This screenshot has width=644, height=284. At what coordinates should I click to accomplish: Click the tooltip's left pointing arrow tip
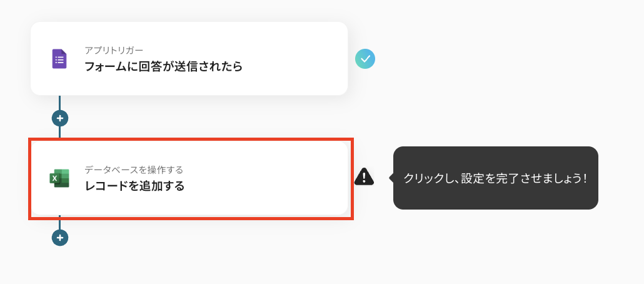(x=391, y=178)
